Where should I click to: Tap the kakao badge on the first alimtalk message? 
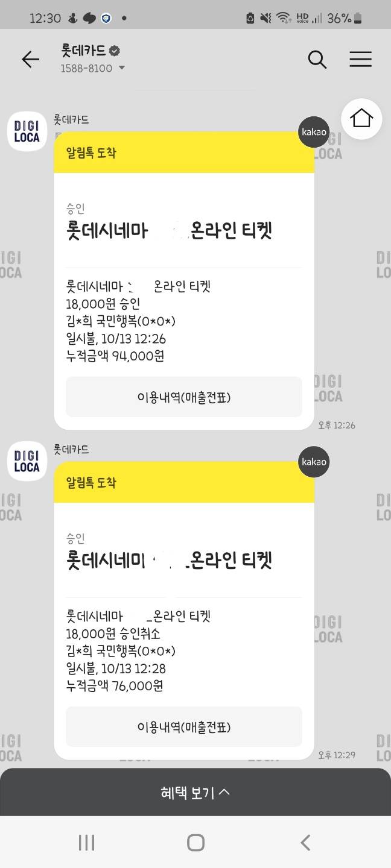tap(314, 132)
